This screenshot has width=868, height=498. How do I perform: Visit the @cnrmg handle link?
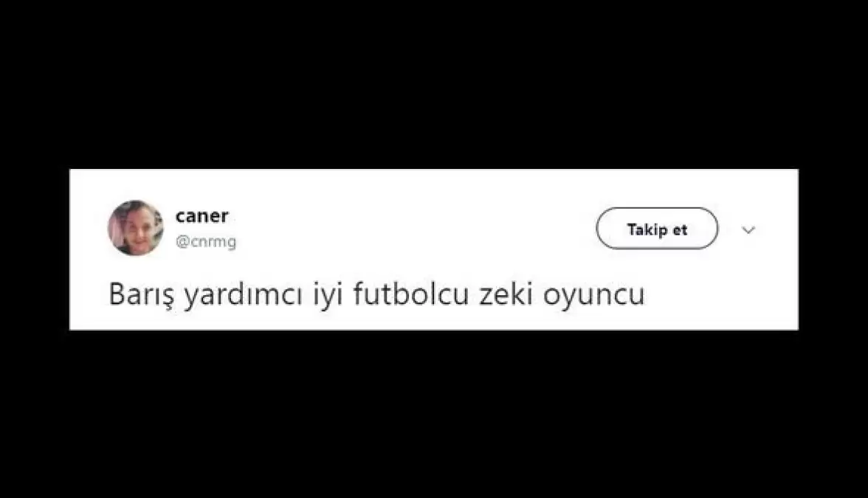coord(205,241)
